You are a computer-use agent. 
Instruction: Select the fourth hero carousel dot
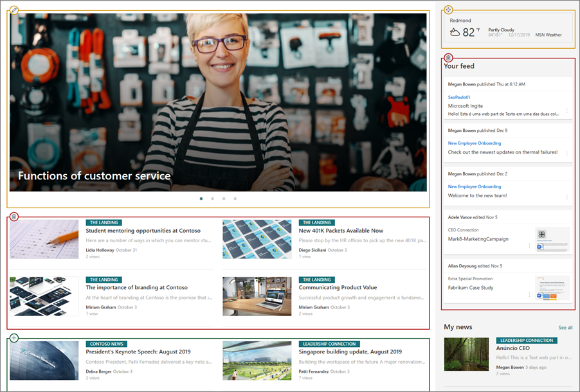coord(235,199)
